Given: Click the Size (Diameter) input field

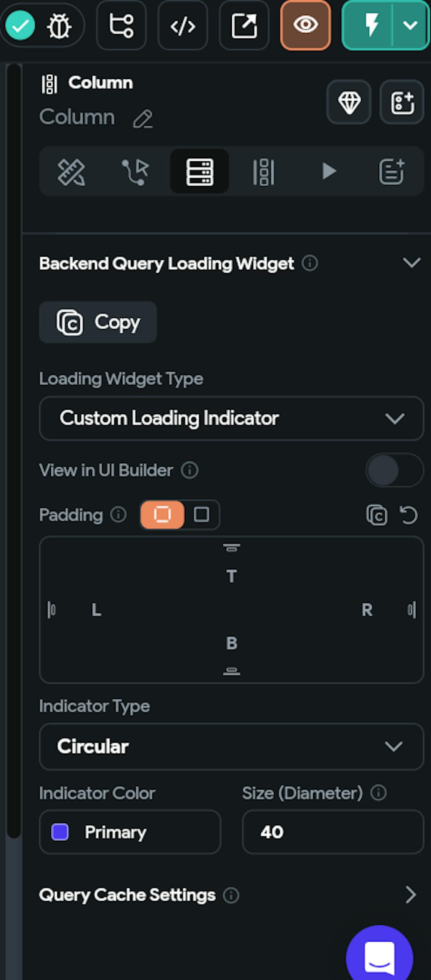Looking at the screenshot, I should [x=333, y=832].
